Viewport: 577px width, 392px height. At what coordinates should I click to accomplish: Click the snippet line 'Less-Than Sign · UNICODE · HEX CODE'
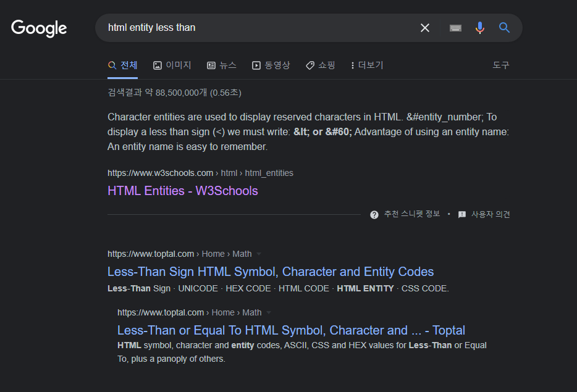pos(278,289)
